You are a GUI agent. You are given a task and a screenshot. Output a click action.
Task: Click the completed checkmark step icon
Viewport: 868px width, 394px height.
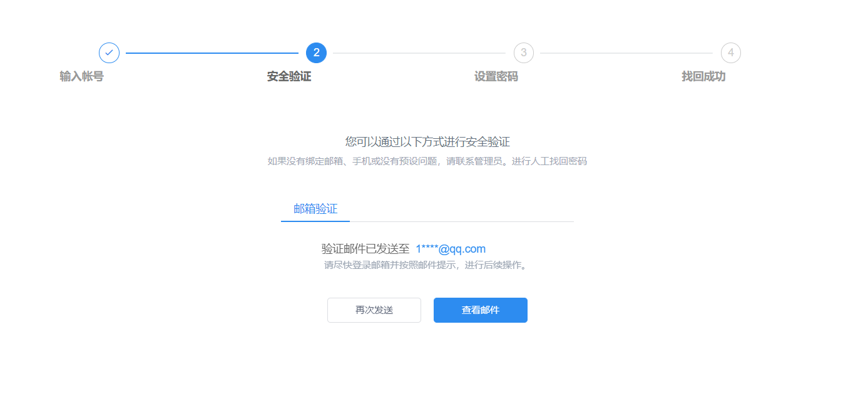click(x=109, y=53)
